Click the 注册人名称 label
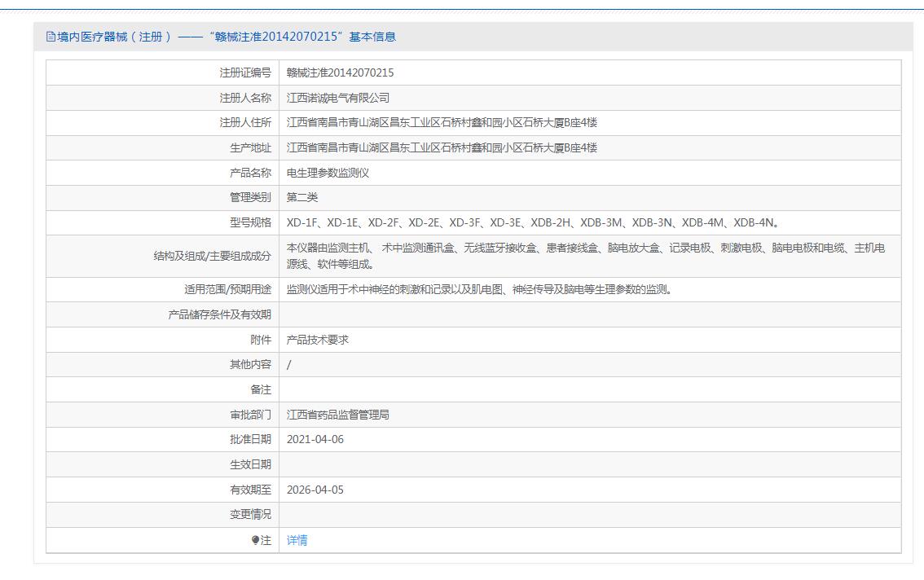The image size is (924, 580). tap(245, 98)
